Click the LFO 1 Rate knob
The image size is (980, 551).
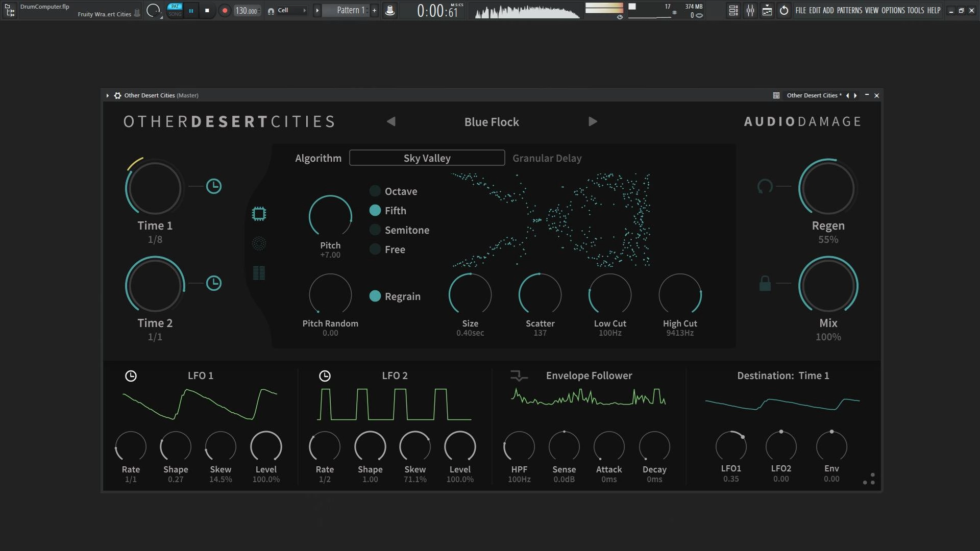131,447
